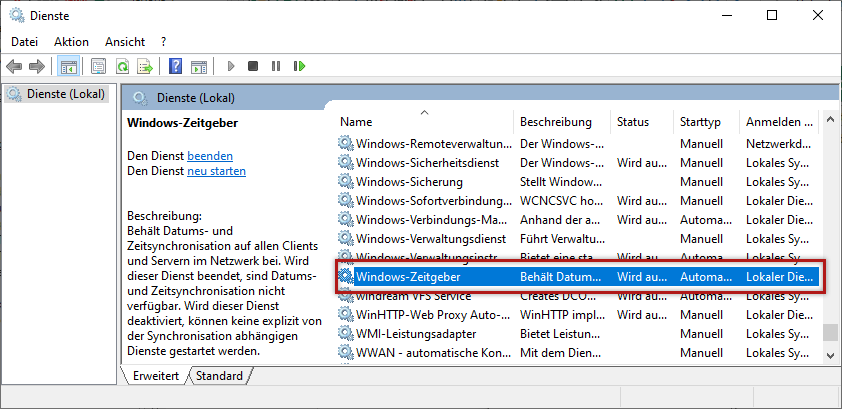Click the forward arrow toolbar icon
This screenshot has height=409, width=842.
tap(37, 66)
